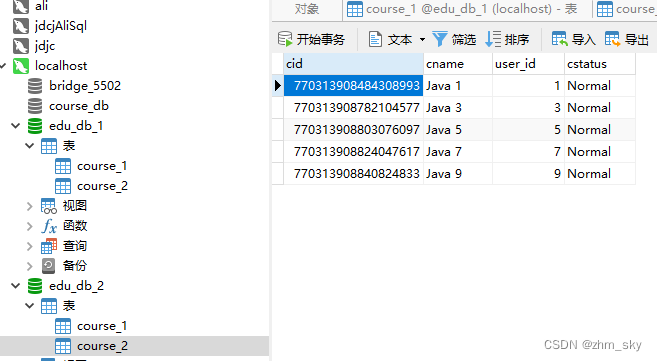Click the 备份 backup icon
This screenshot has width=657, height=361.
(x=49, y=266)
